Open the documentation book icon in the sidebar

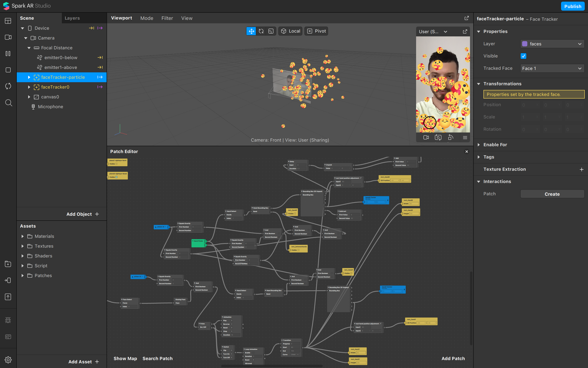[x=8, y=337]
